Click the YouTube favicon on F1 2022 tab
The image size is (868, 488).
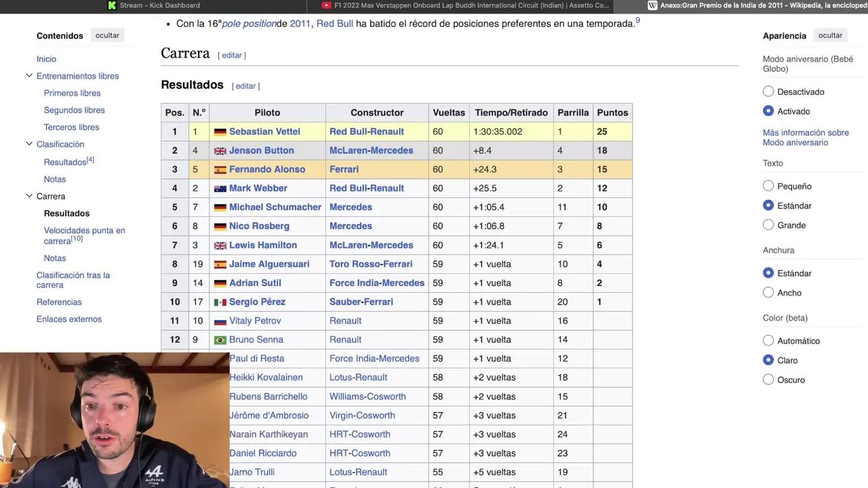pyautogui.click(x=327, y=5)
